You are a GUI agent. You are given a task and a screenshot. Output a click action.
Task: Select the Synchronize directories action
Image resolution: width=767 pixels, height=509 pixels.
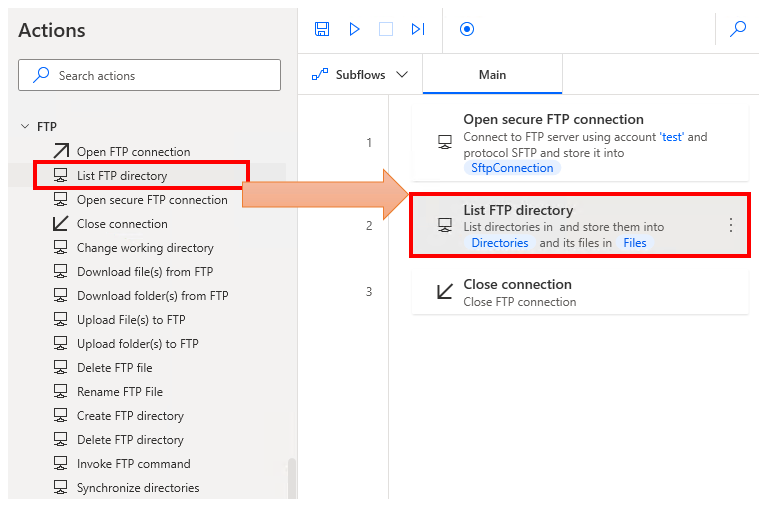[x=138, y=488]
